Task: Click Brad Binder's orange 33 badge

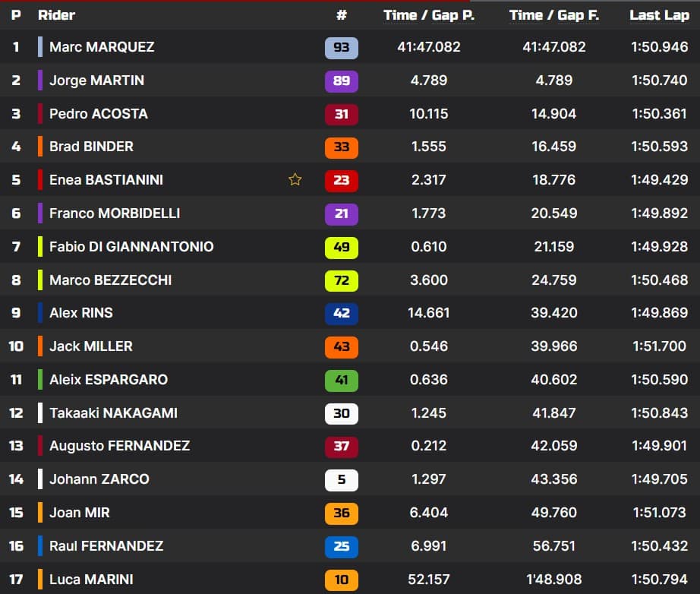Action: (341, 147)
